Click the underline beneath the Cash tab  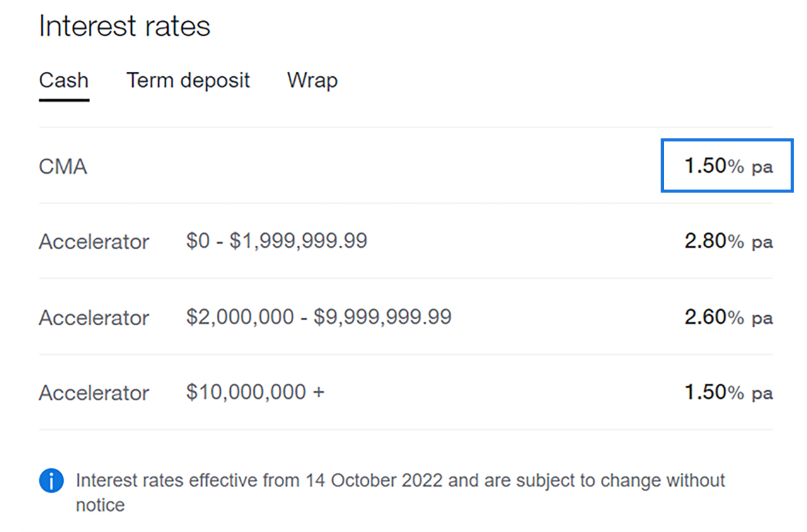pyautogui.click(x=64, y=100)
